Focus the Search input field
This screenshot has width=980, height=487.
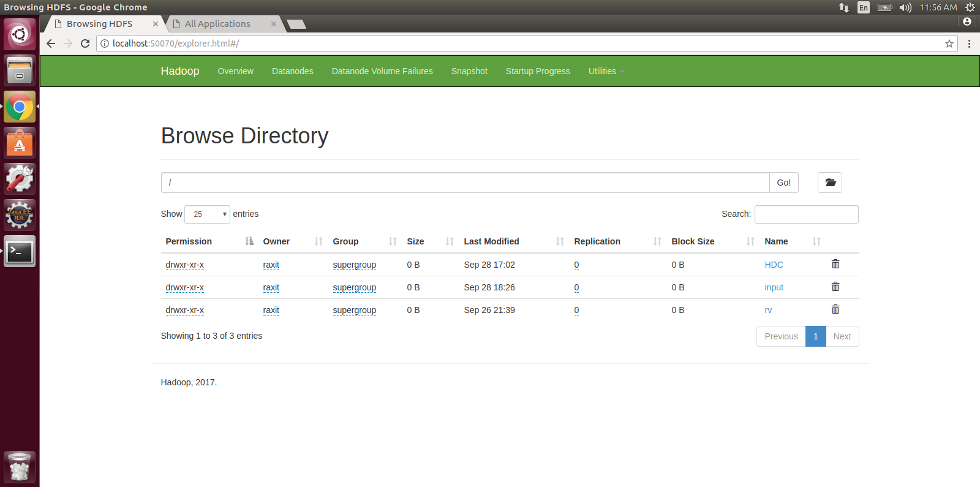coord(807,214)
